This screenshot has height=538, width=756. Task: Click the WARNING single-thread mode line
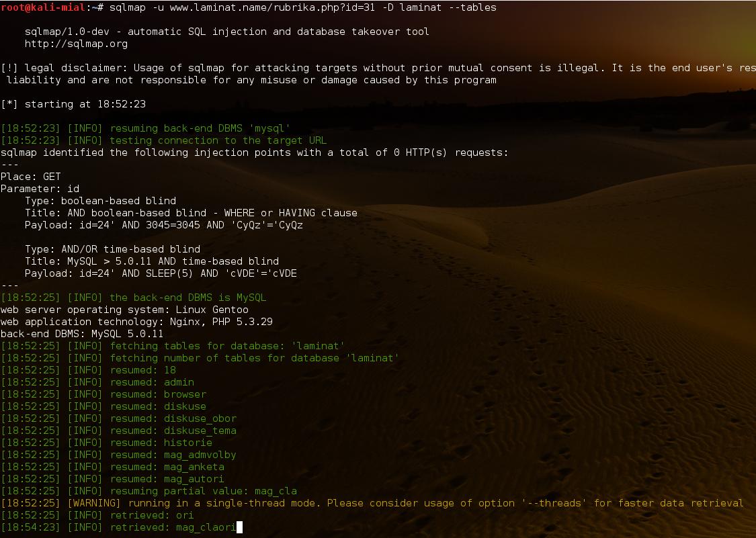coord(372,503)
